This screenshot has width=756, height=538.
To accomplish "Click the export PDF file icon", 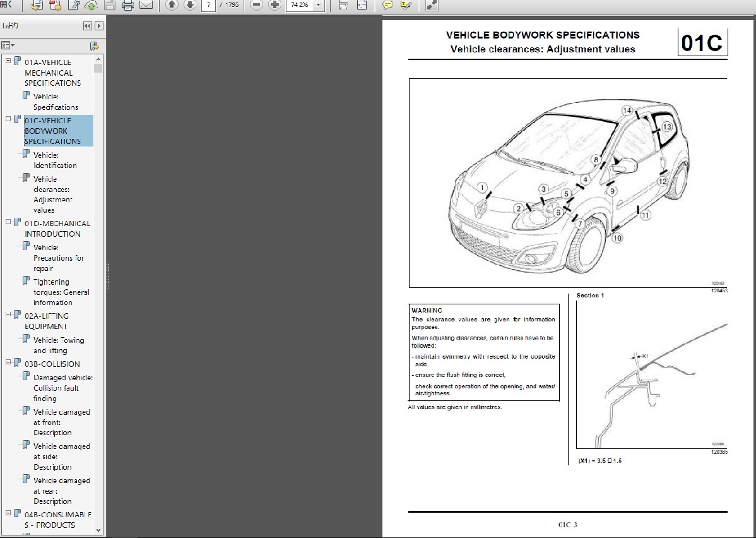I will point(37,5).
